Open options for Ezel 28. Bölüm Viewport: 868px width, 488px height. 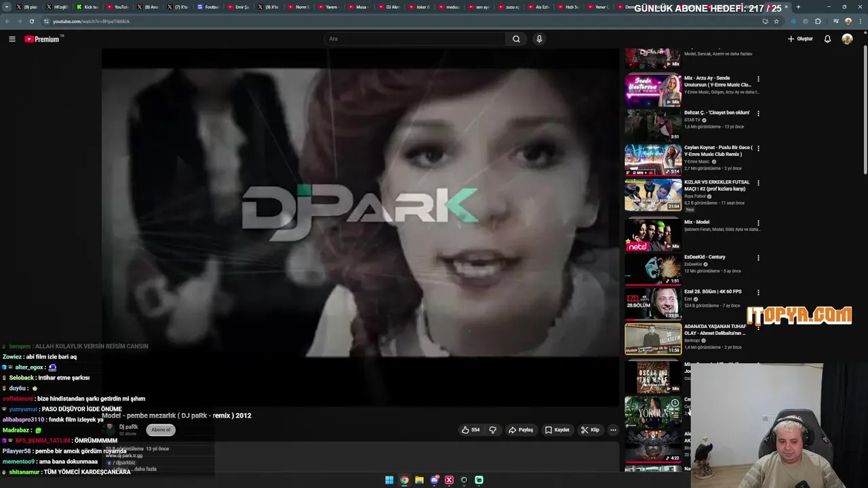point(758,293)
